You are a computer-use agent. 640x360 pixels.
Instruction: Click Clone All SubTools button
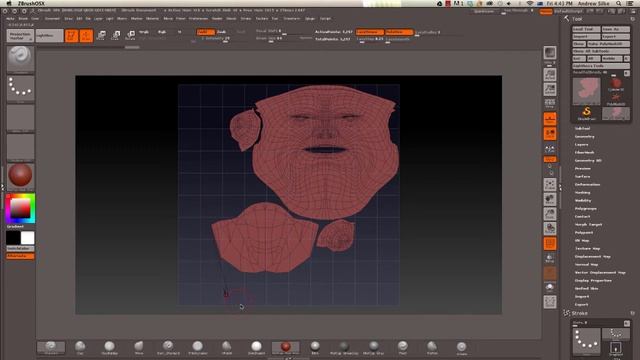click(x=601, y=51)
